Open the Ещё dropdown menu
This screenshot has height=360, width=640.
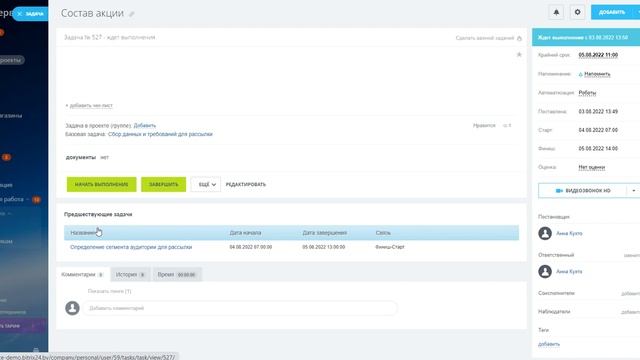click(206, 184)
